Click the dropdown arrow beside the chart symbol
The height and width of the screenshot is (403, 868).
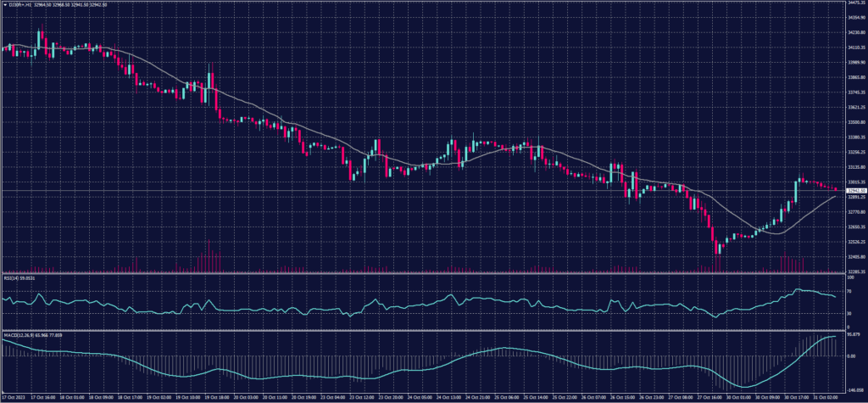(3, 4)
